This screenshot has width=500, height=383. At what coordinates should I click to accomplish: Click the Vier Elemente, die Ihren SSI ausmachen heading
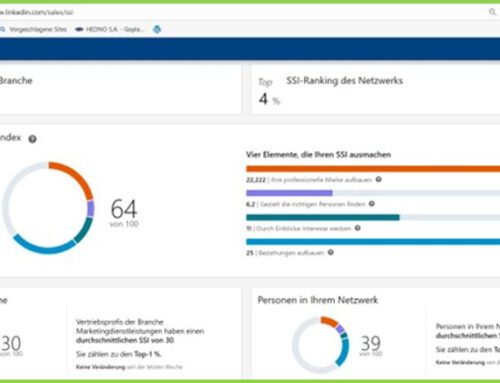point(318,155)
